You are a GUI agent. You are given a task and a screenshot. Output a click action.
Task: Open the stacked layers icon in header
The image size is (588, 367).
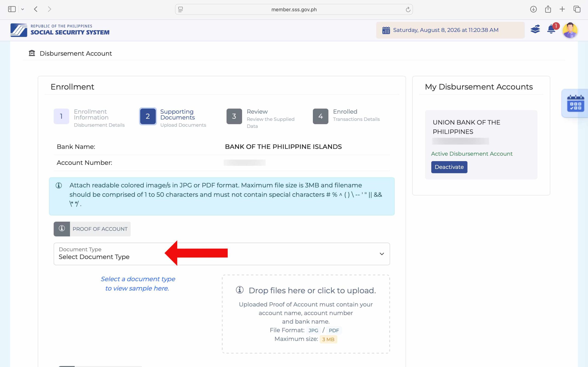tap(535, 29)
